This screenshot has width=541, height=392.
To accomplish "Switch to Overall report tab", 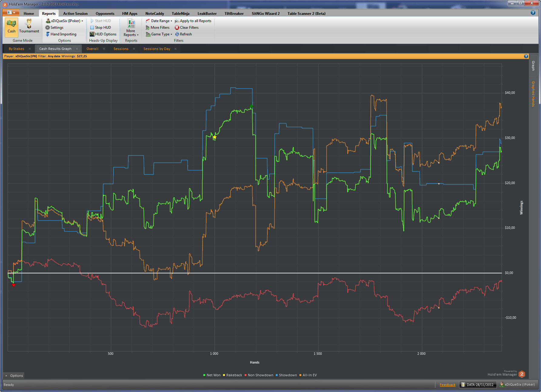I will coord(92,49).
